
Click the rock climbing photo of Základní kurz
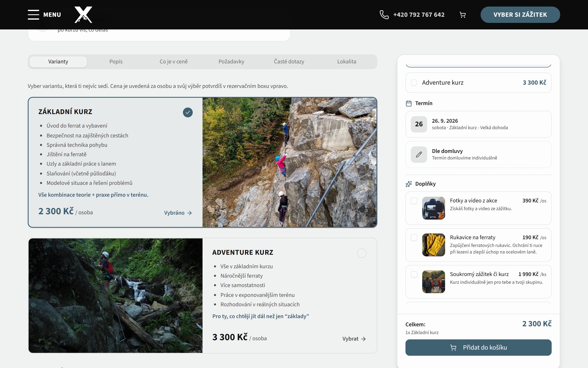[x=290, y=162]
